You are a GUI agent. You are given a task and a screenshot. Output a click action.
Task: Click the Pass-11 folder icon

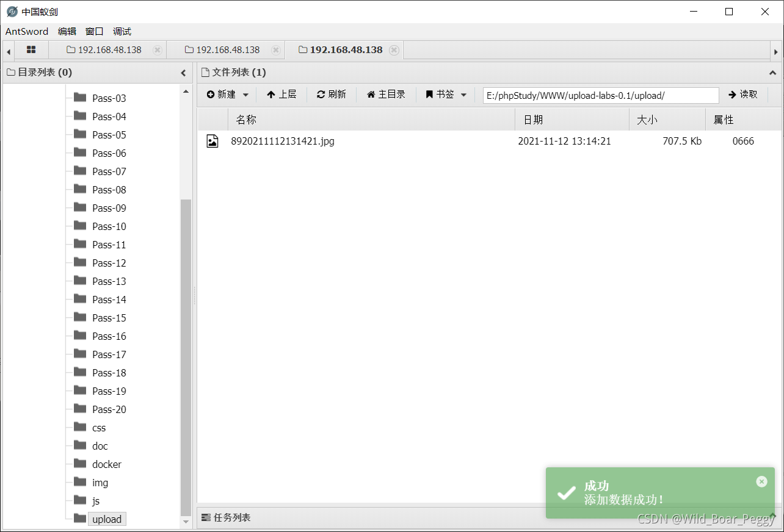click(x=80, y=243)
